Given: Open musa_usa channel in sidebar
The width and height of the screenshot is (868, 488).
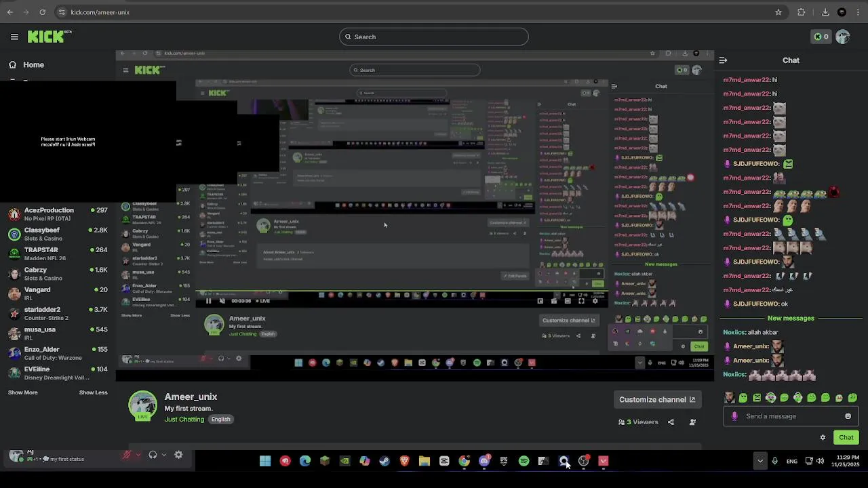Looking at the screenshot, I should click(x=58, y=333).
